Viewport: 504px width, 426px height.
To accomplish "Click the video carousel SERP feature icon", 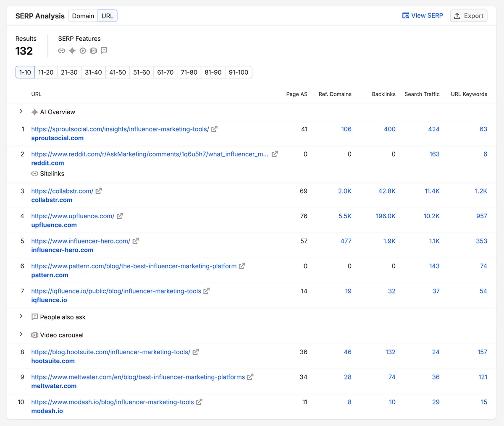I will pyautogui.click(x=93, y=51).
